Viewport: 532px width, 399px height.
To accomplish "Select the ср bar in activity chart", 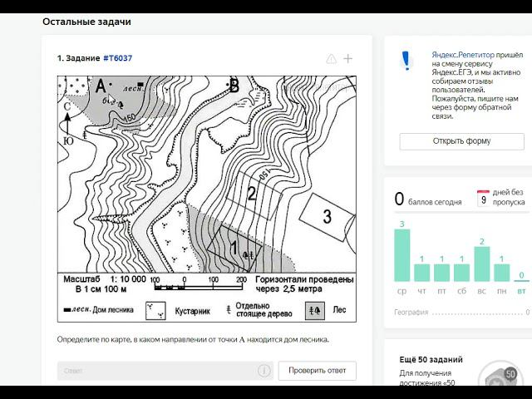I will click(x=402, y=255).
